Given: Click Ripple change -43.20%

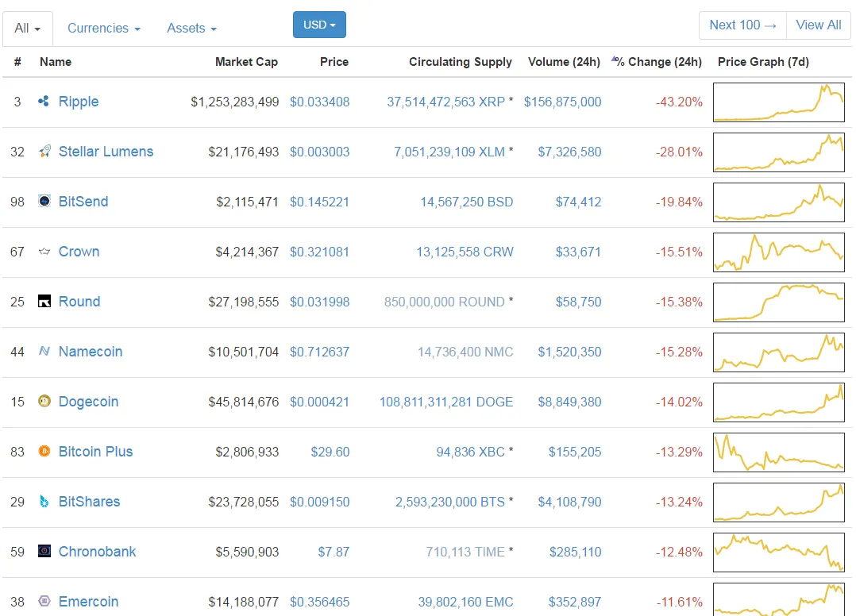Looking at the screenshot, I should pos(679,102).
